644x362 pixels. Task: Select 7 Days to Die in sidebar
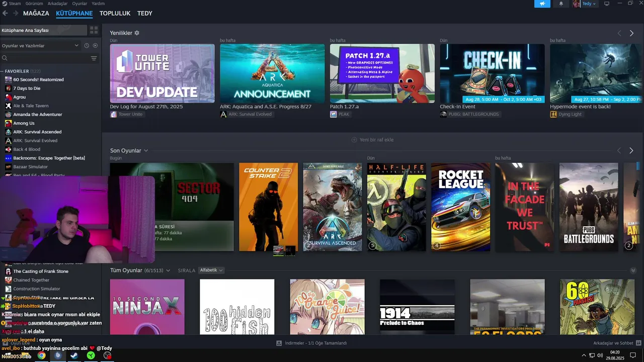[27, 88]
